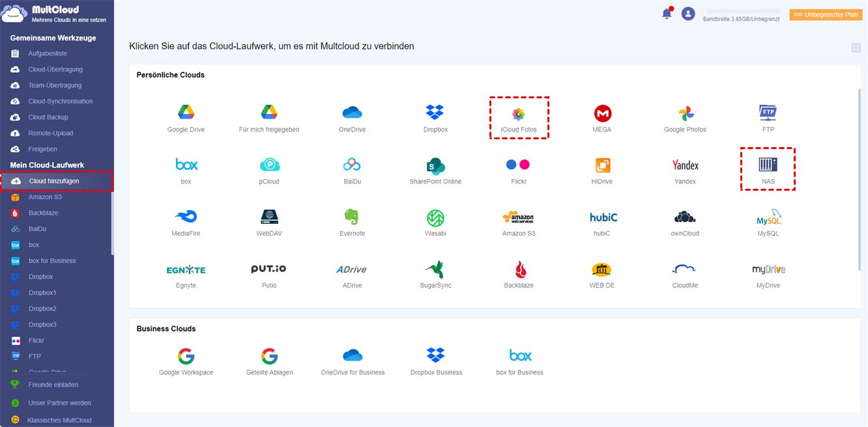Add OneDrive for Business
This screenshot has width=868, height=427.
(353, 362)
